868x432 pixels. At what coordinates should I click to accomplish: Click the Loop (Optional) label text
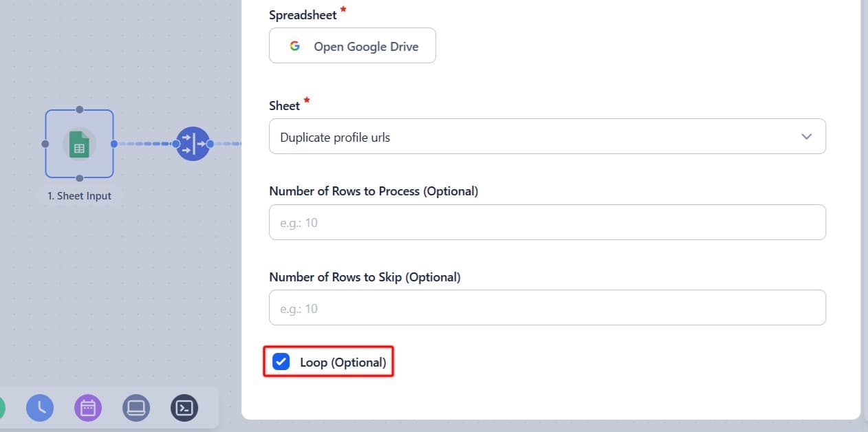(x=343, y=362)
